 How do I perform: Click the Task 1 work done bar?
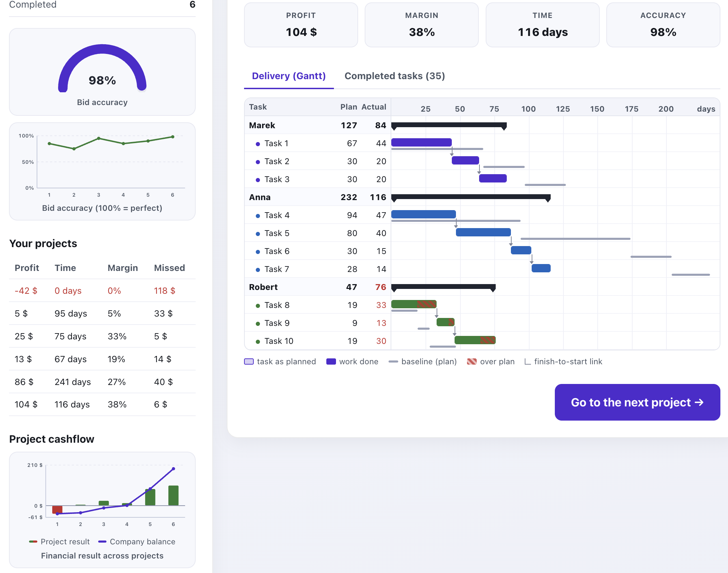(x=421, y=142)
